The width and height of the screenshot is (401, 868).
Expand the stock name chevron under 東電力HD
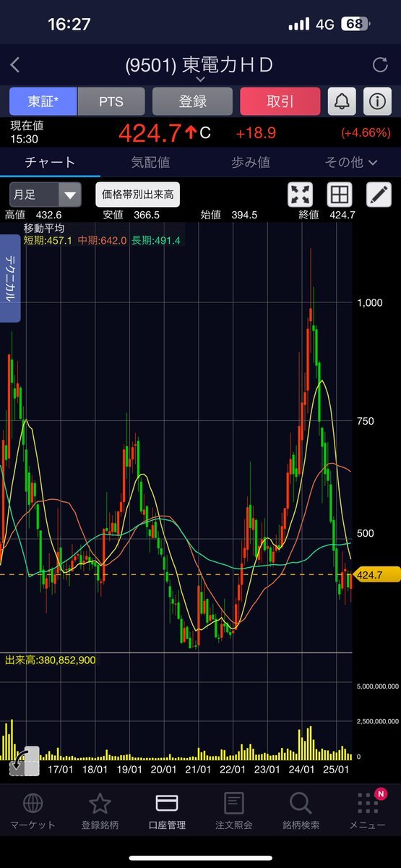point(200,79)
